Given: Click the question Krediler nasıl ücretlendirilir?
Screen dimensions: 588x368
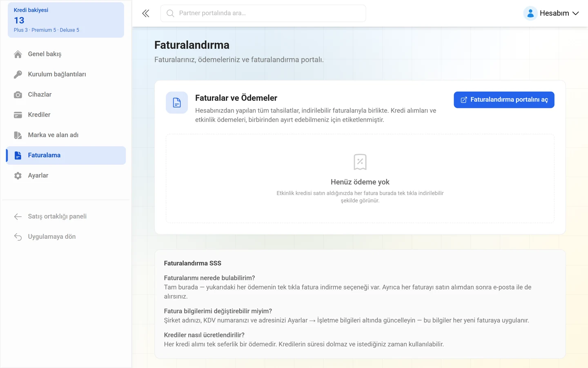Looking at the screenshot, I should (x=204, y=335).
